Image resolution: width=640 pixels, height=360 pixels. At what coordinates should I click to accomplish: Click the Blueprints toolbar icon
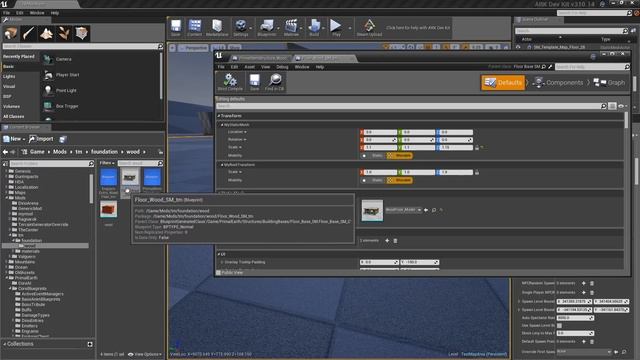point(267,28)
